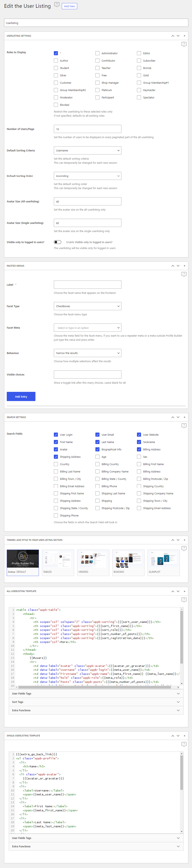The image size is (192, 868).
Task: Open Default Sorting Criteria dropdown
Action: [87, 151]
